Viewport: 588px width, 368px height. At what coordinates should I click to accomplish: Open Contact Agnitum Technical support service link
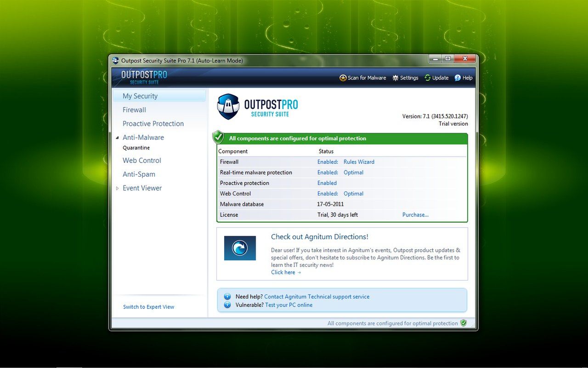click(x=317, y=297)
